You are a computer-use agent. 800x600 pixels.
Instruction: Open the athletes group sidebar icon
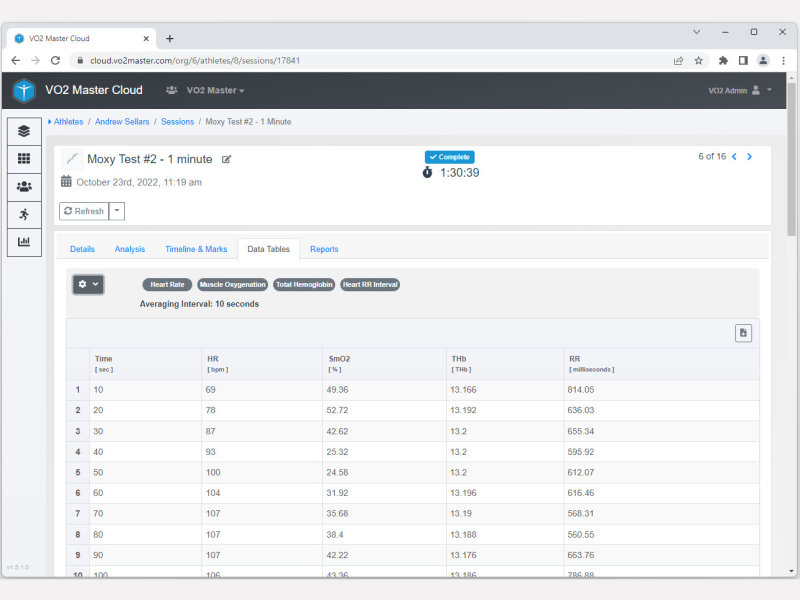(24, 187)
